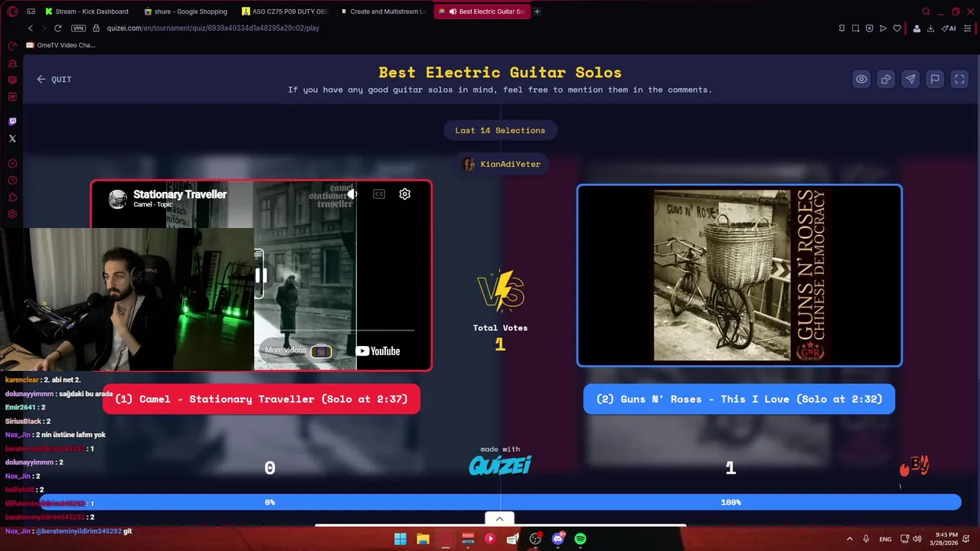Pause the Stationary Traveller video
Screen dimensions: 980x551
[261, 275]
